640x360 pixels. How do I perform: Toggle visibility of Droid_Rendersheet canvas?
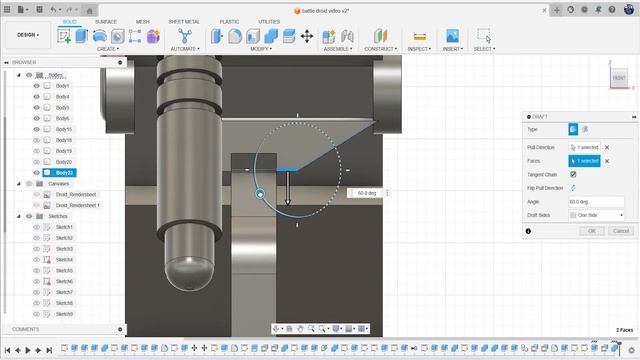36,194
